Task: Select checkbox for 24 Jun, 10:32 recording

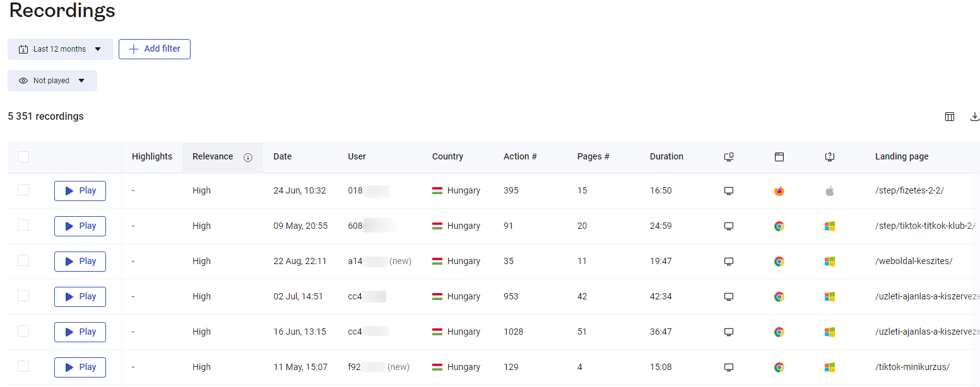Action: (23, 190)
